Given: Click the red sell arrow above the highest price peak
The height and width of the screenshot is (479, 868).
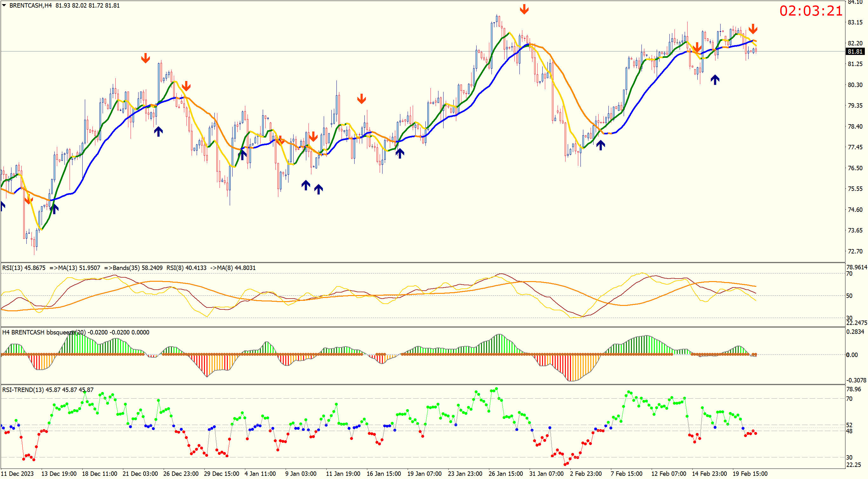Looking at the screenshot, I should click(x=524, y=9).
